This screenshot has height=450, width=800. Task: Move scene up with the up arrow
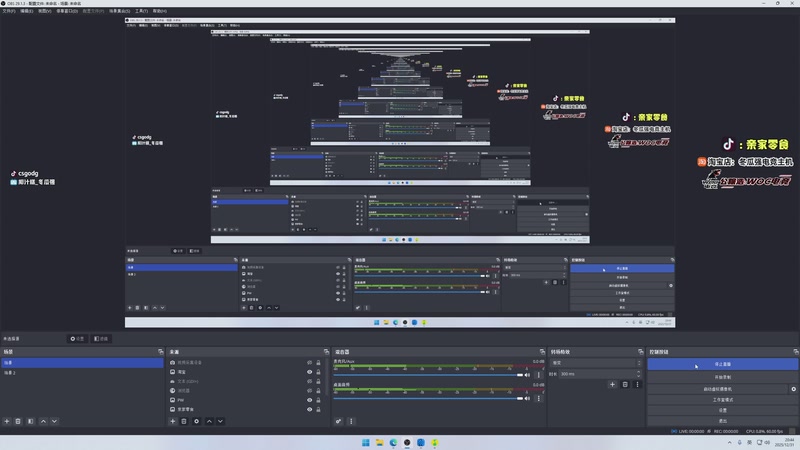pyautogui.click(x=43, y=421)
